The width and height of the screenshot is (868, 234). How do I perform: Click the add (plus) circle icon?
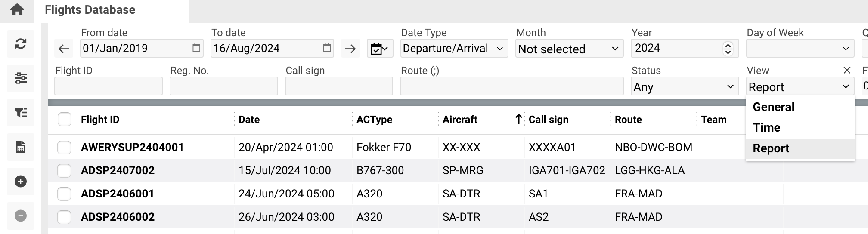coord(21,182)
